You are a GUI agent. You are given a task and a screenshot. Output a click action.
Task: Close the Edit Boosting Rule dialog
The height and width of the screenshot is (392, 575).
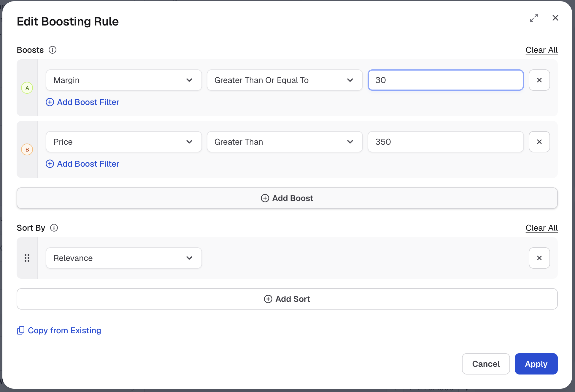click(555, 18)
